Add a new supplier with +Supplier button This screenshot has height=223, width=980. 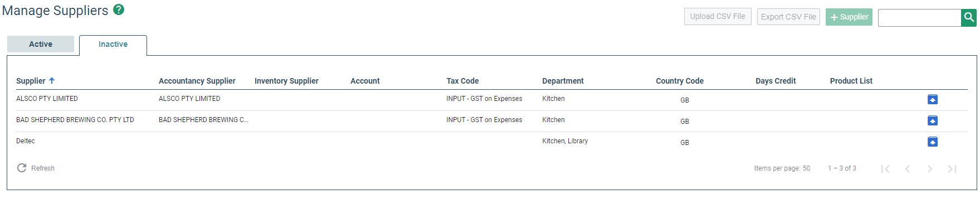click(849, 17)
